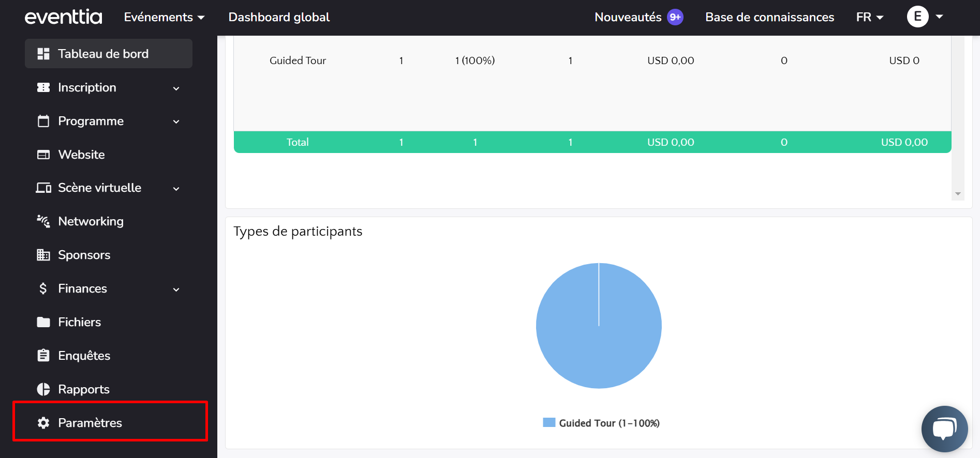Open the Base de connaissances link
The width and height of the screenshot is (980, 458).
point(769,17)
